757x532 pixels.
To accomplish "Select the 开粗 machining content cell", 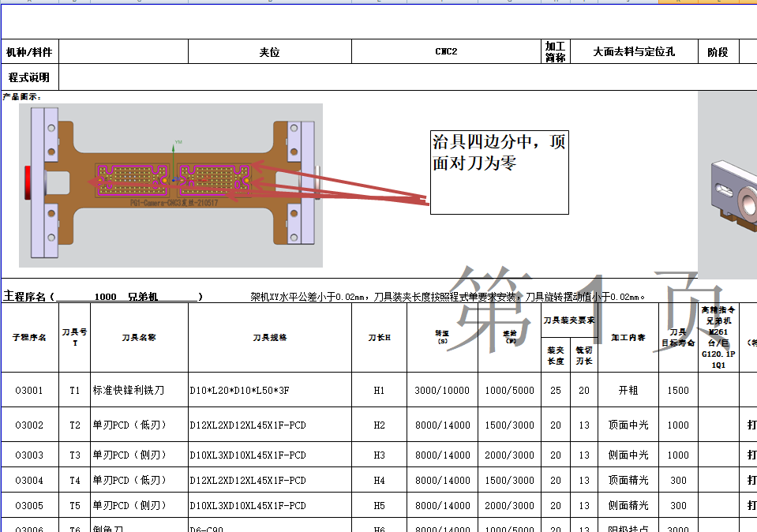I will (628, 390).
